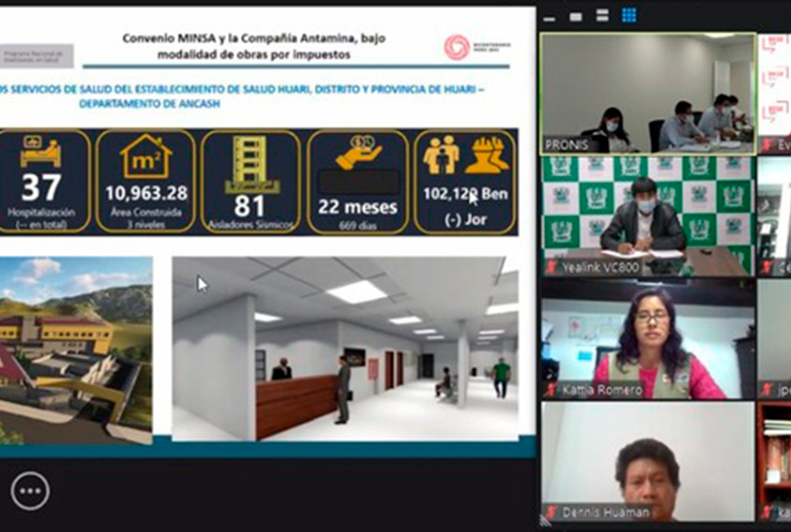The image size is (791, 532).
Task: Click the '22 meses' duration text
Action: pyautogui.click(x=358, y=207)
